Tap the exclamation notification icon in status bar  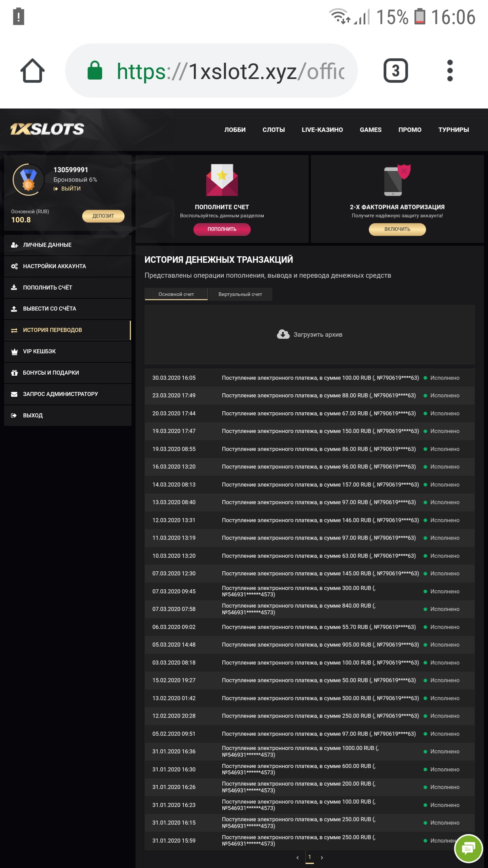[19, 16]
